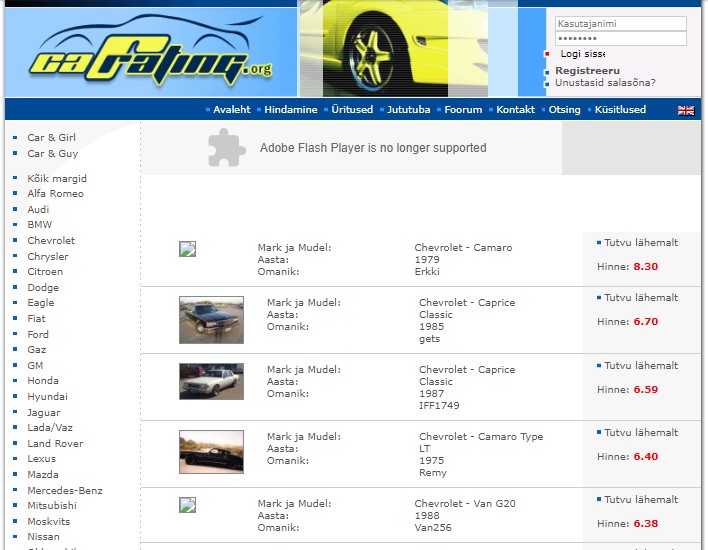The height and width of the screenshot is (550, 708).
Task: Click the Adobe Flash plugin puzzle icon
Action: point(227,148)
